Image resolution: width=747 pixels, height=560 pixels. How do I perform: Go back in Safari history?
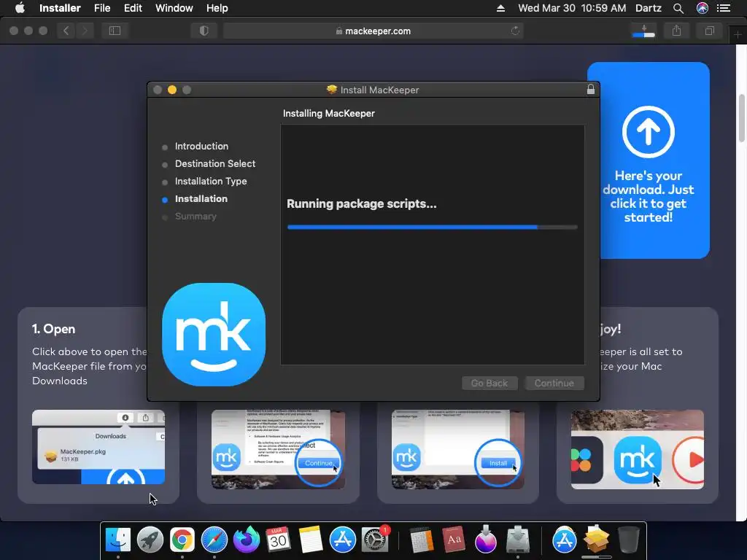(66, 31)
